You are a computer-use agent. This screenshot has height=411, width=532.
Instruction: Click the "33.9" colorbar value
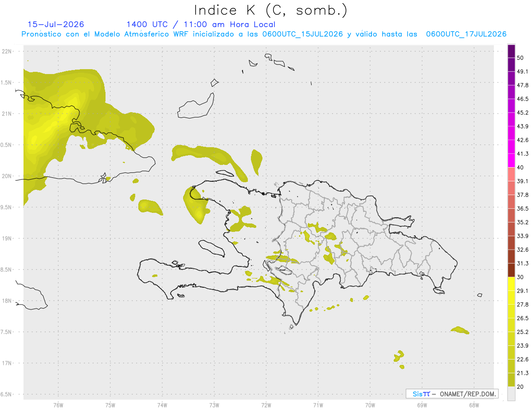click(523, 236)
